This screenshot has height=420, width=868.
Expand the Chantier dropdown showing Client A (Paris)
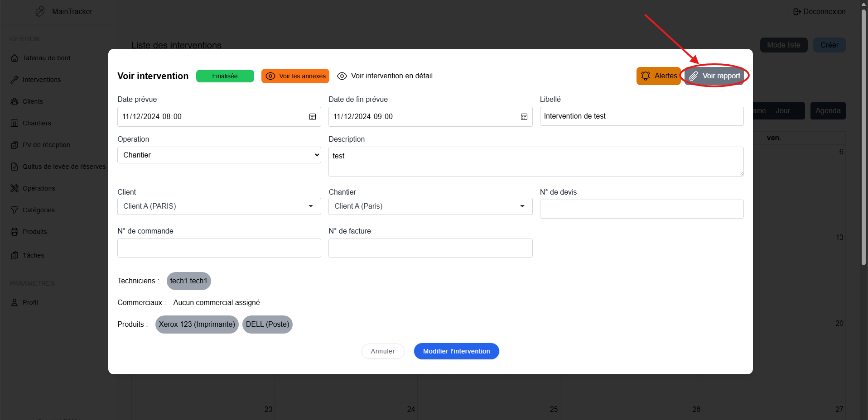(x=430, y=206)
